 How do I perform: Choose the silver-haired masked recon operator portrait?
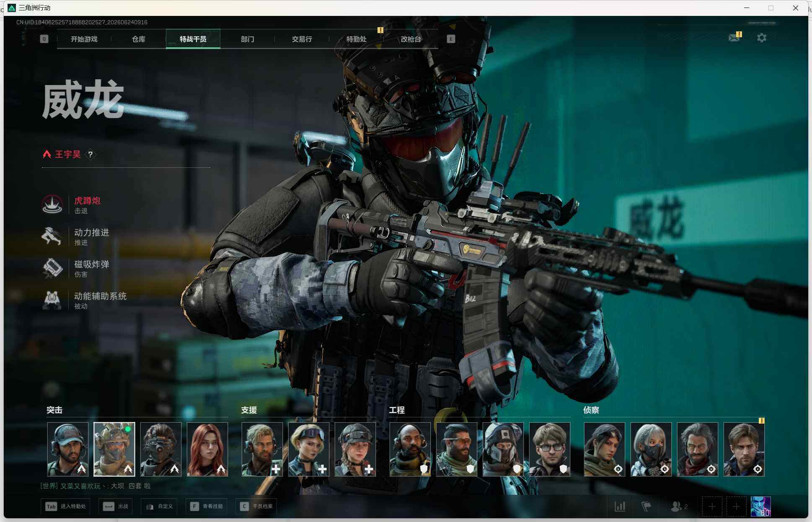click(651, 449)
